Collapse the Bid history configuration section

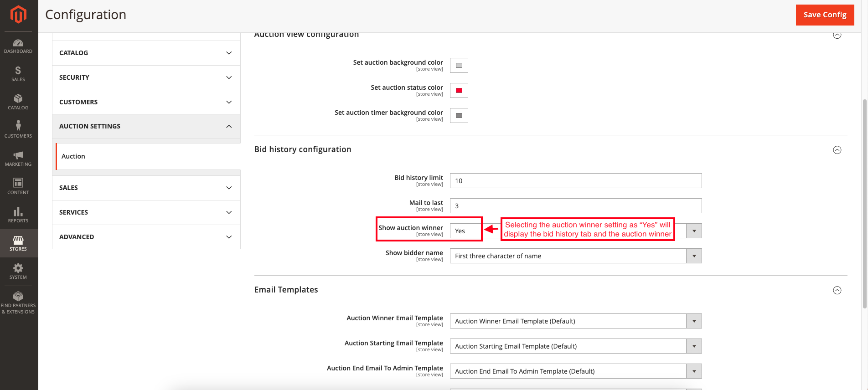(x=837, y=150)
